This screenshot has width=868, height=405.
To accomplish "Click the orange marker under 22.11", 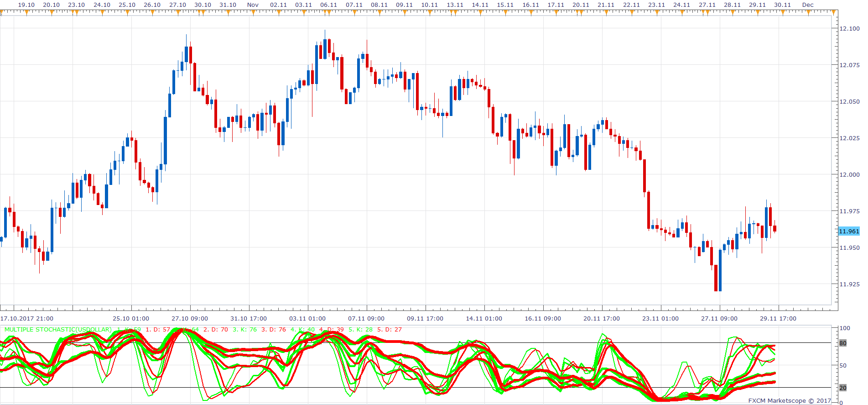I will 632,12.
